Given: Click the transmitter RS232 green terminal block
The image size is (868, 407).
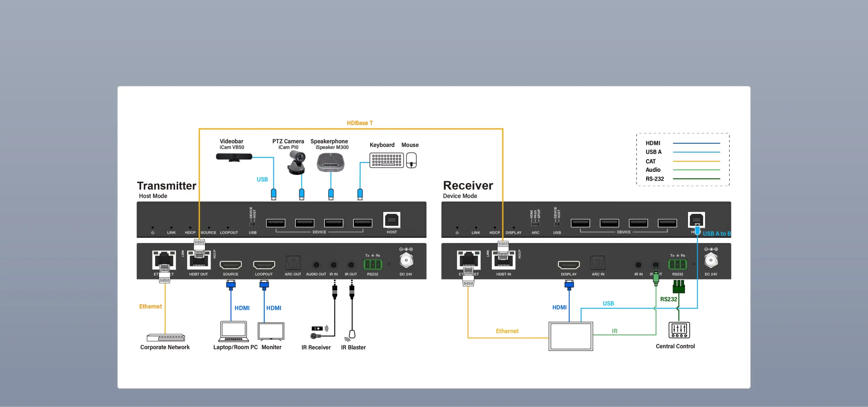Looking at the screenshot, I should pyautogui.click(x=373, y=264).
